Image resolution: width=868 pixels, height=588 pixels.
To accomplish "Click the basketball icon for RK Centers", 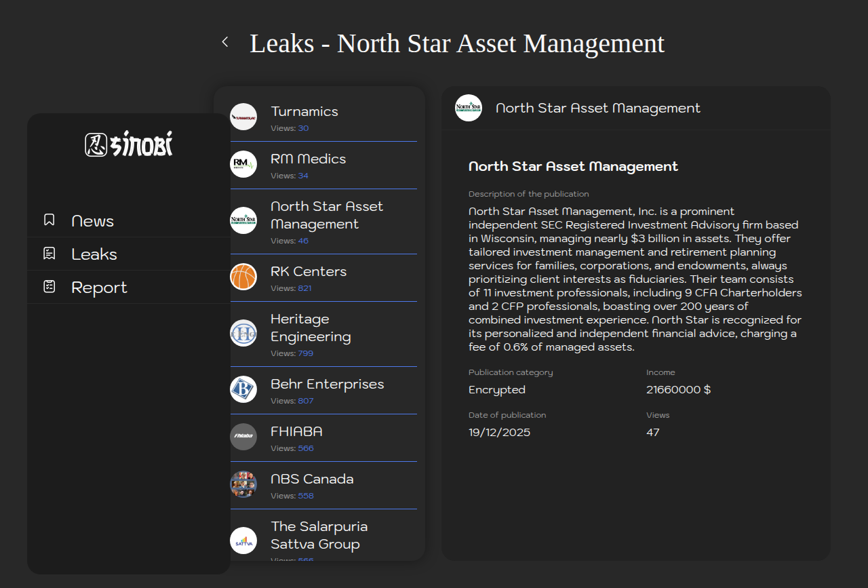I will click(x=243, y=277).
